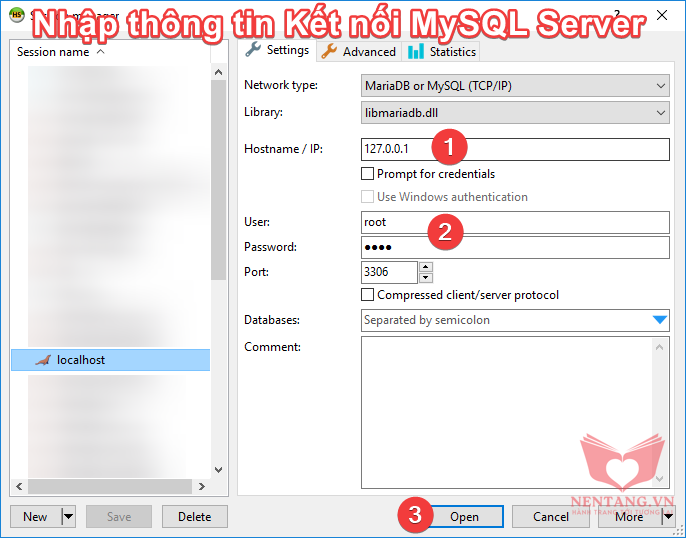686x538 pixels.
Task: Click the bar chart icon on Statistics tab
Action: pyautogui.click(x=416, y=51)
